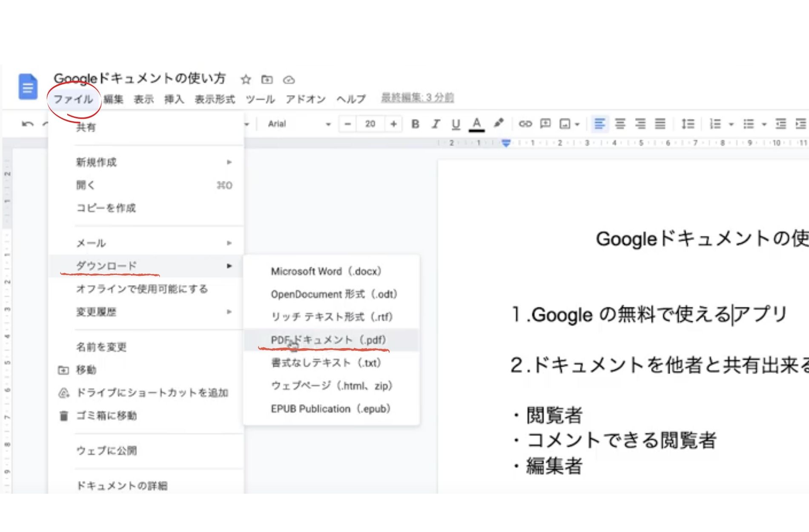Add a comment using the comment icon
The height and width of the screenshot is (532, 809).
pos(545,124)
